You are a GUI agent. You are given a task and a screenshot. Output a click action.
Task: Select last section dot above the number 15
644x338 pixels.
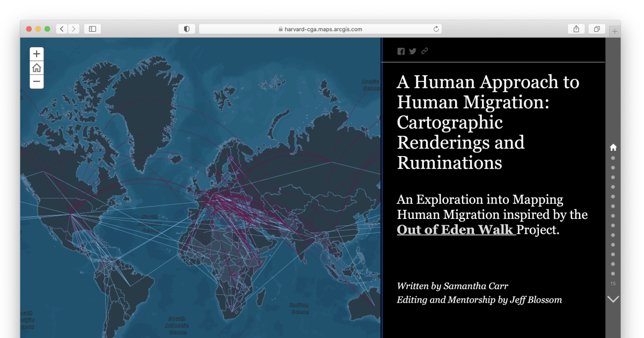coord(613,274)
